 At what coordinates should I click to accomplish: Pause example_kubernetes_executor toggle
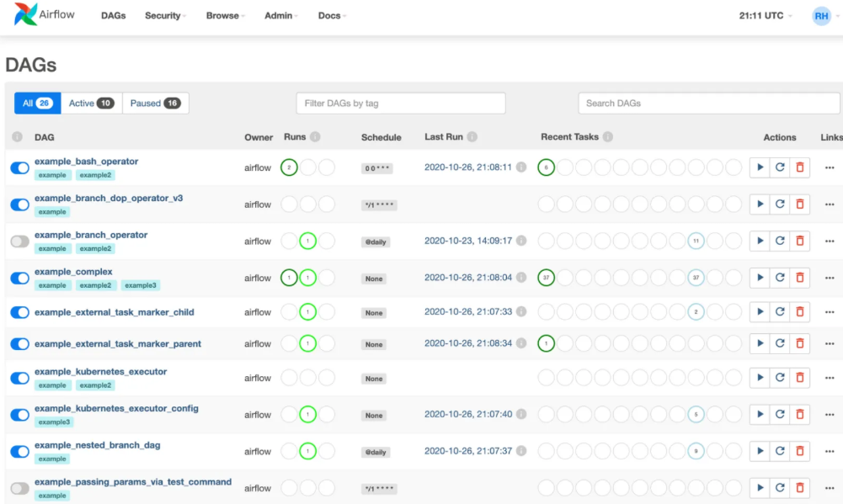(20, 379)
